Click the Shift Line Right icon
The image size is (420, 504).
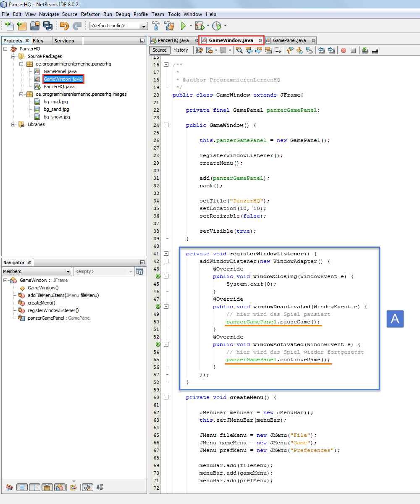click(x=331, y=50)
